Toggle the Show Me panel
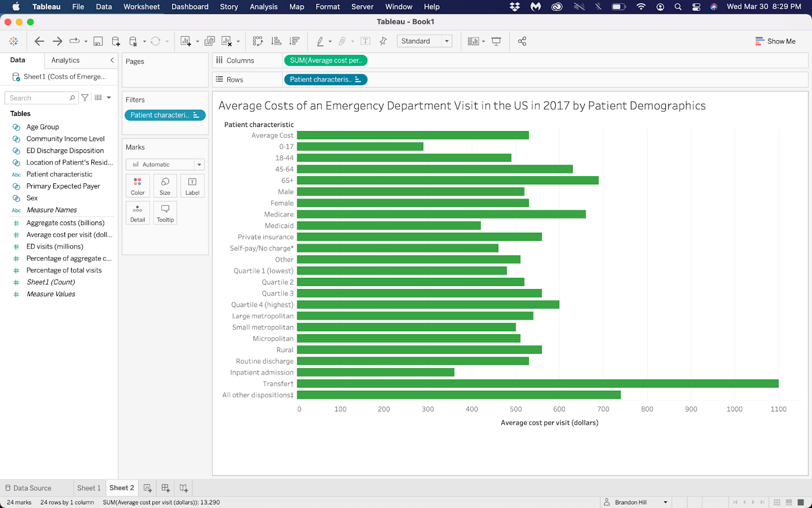The height and width of the screenshot is (508, 812). click(x=775, y=41)
